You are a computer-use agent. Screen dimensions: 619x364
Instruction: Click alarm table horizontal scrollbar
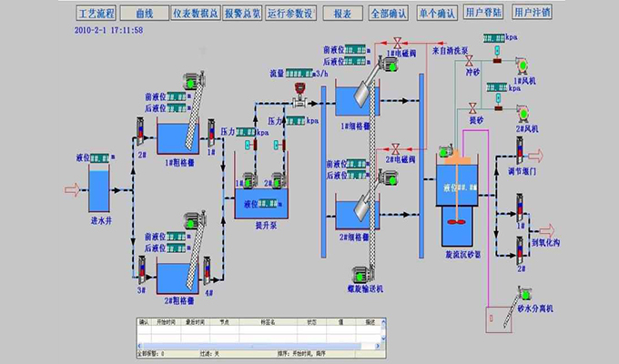pyautogui.click(x=257, y=346)
